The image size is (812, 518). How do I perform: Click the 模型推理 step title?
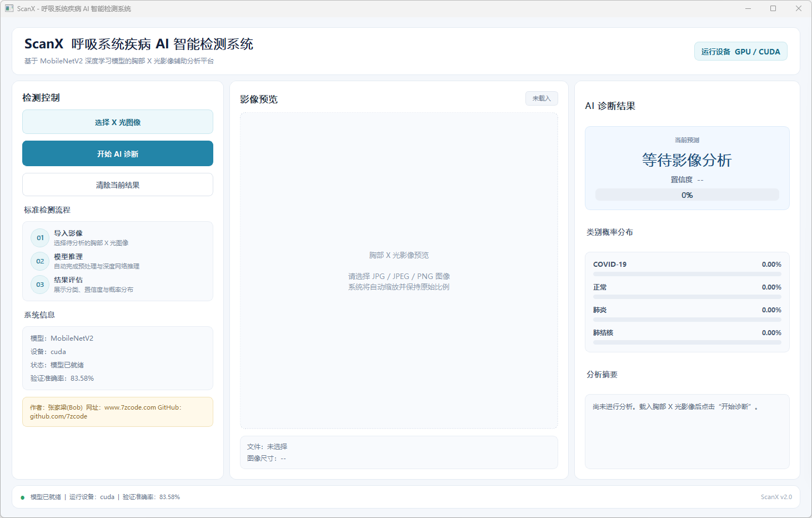coord(68,257)
